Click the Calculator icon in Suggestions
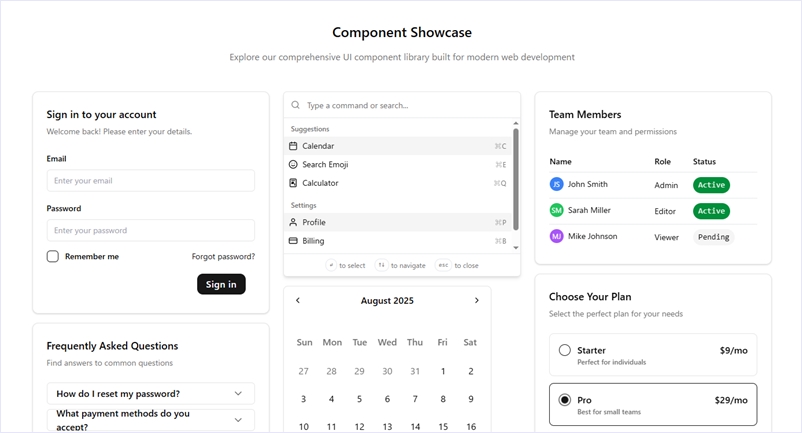Screen dimensions: 802x433 coord(293,183)
